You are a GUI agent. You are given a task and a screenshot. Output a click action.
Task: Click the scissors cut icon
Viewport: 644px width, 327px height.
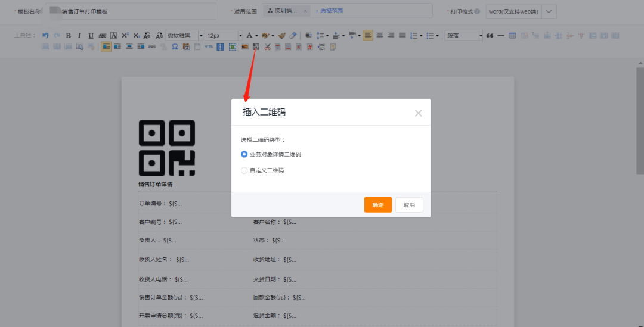pos(267,47)
